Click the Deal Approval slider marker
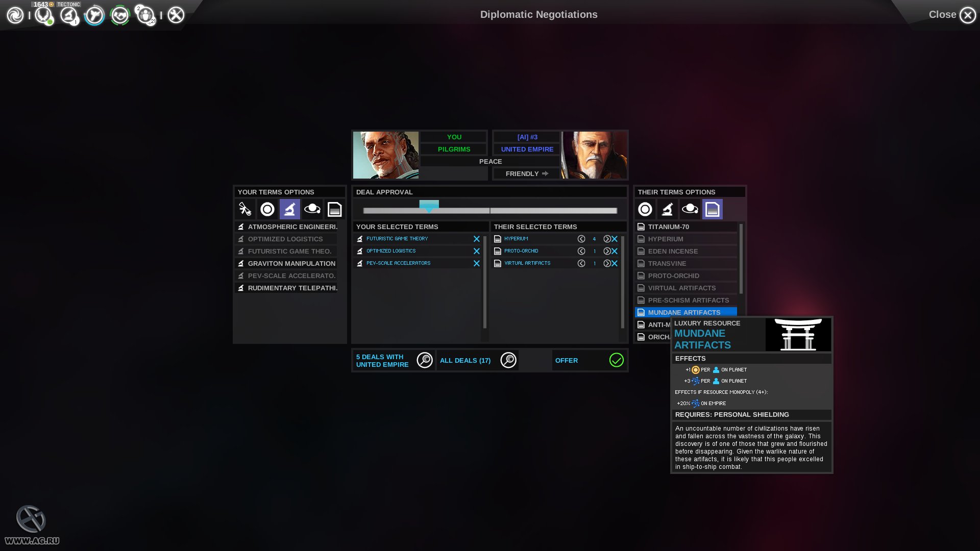This screenshot has height=551, width=980. [x=429, y=206]
